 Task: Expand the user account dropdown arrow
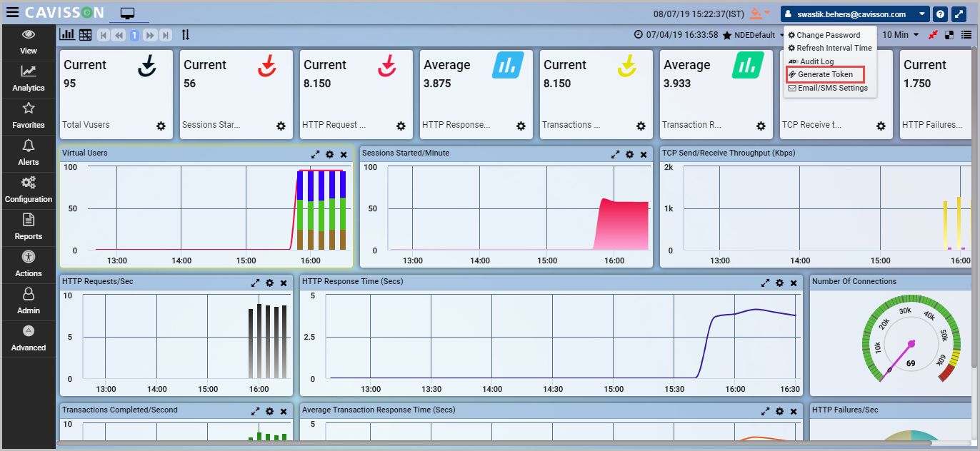click(x=922, y=14)
